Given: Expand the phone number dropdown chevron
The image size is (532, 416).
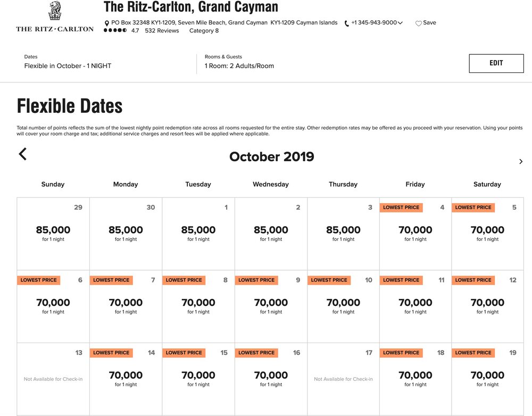Looking at the screenshot, I should (400, 23).
